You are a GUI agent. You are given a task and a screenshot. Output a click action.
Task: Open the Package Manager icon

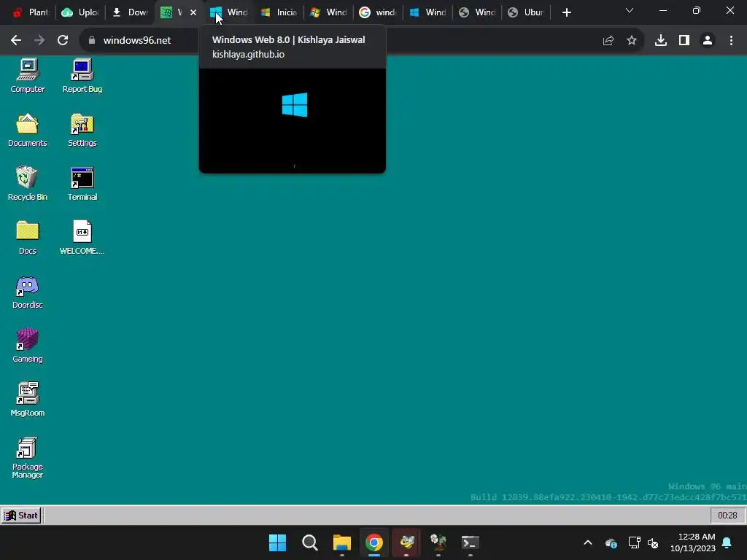point(28,457)
